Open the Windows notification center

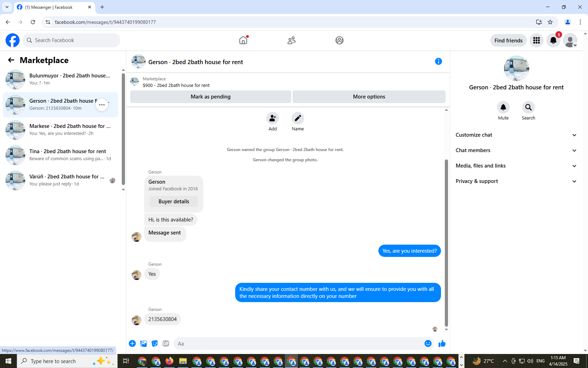576,361
